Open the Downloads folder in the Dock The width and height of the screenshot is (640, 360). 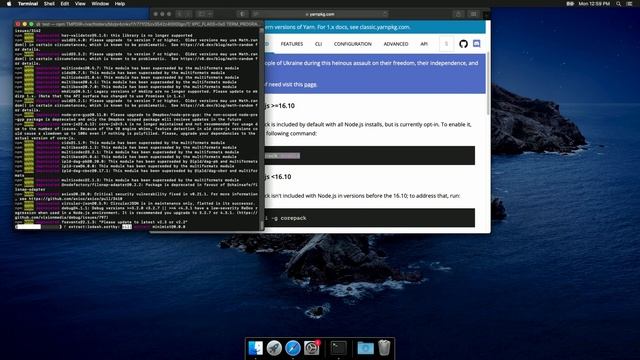[x=365, y=348]
